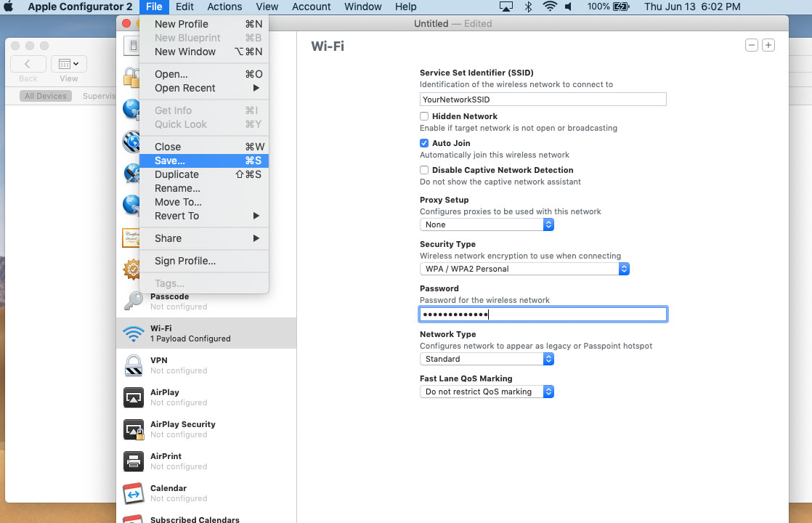Open the View menu in menu bar

[267, 7]
